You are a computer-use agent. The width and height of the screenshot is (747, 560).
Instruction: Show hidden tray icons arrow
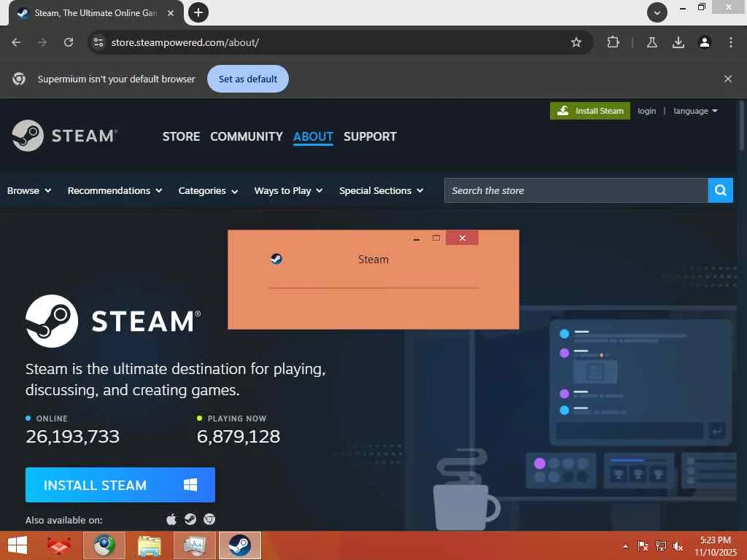[625, 546]
